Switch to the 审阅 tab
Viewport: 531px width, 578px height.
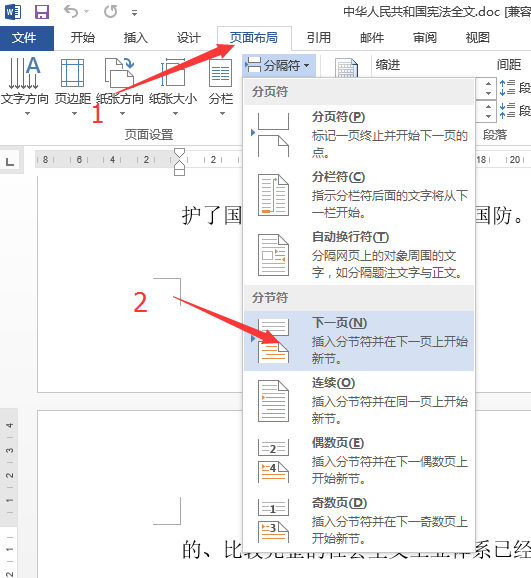click(425, 38)
